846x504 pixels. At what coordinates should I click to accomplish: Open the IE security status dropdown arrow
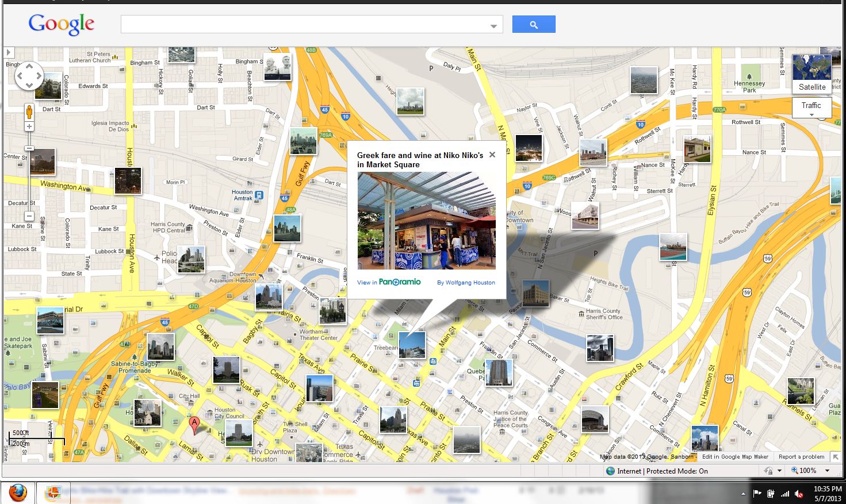click(779, 471)
